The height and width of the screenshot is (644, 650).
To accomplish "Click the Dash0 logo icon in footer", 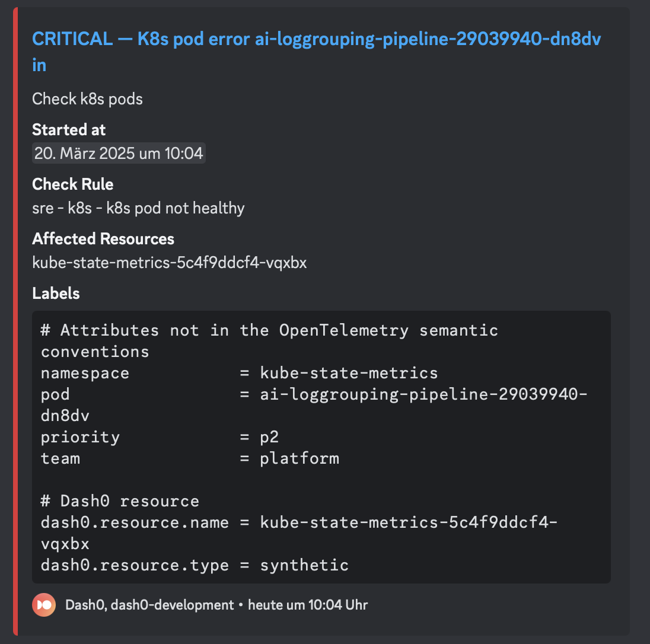I will [x=44, y=605].
